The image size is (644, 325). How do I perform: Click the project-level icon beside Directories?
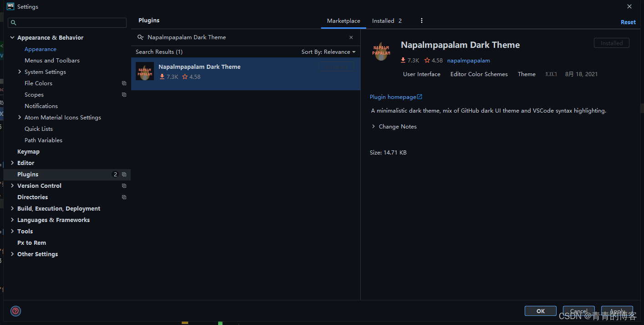124,197
